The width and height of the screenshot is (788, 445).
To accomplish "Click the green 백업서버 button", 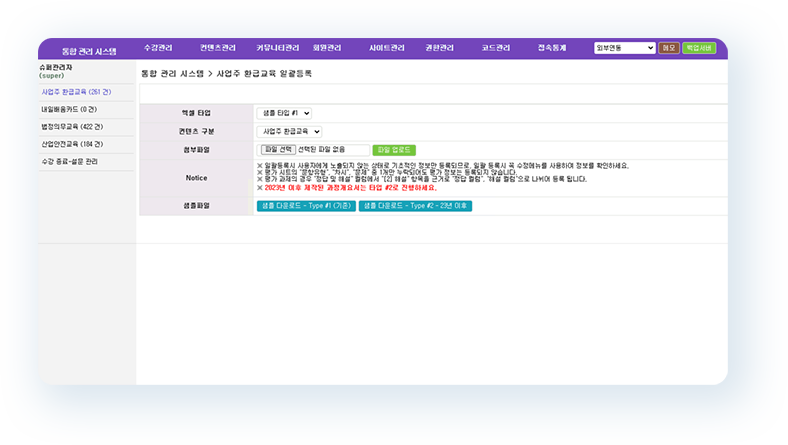I will pyautogui.click(x=699, y=48).
